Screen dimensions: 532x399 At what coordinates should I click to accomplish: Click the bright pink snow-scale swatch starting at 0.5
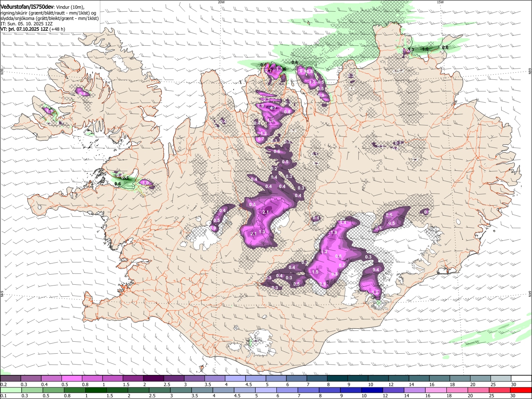71,379
